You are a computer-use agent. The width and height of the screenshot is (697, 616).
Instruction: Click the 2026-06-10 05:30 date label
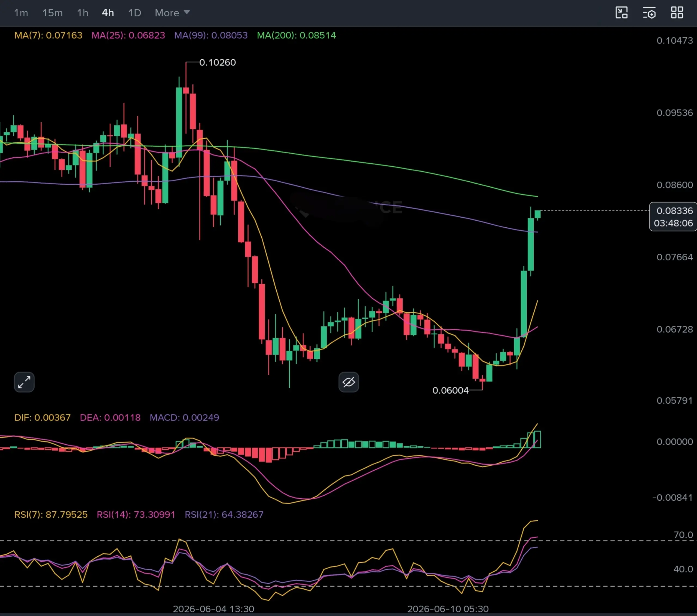tap(448, 609)
